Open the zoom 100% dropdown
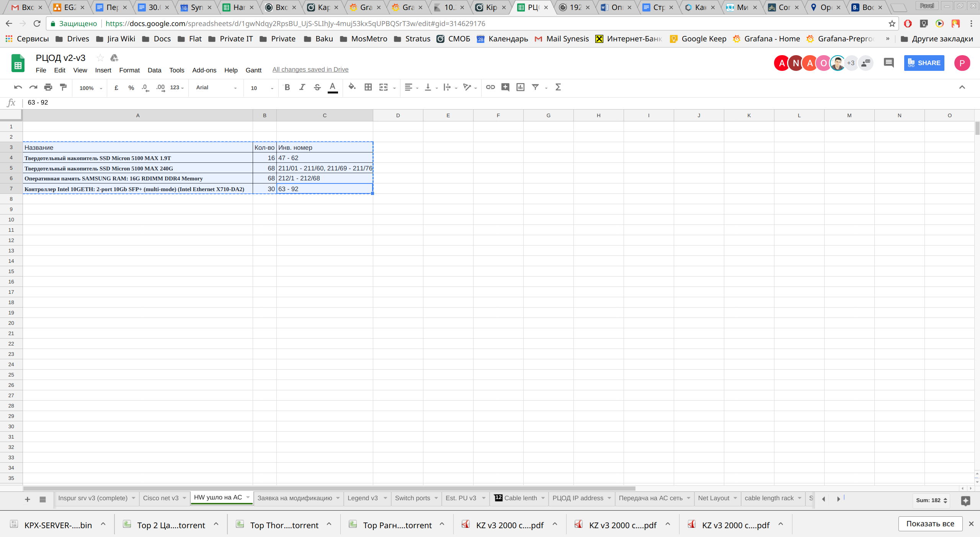This screenshot has height=537, width=980. coord(91,88)
